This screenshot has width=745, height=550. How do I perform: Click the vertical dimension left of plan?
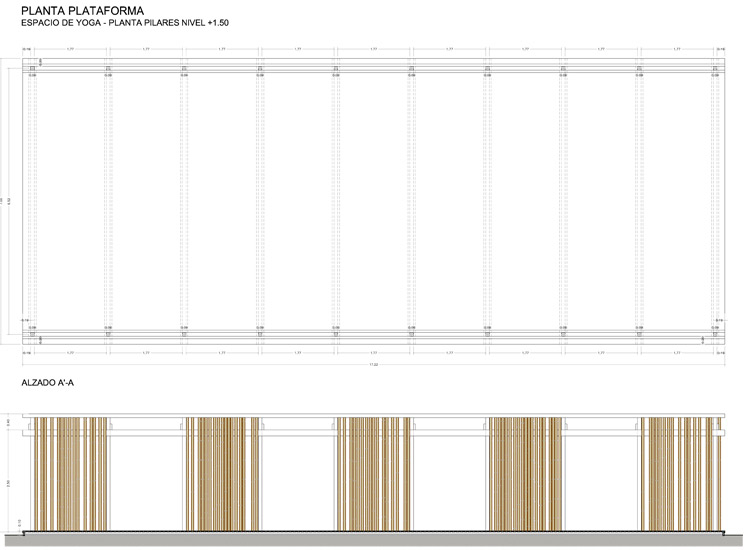(x=9, y=201)
